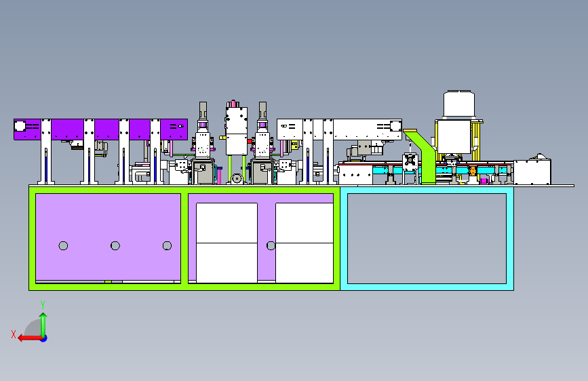Viewport: 588px width, 381px height.
Task: Click the red X label beside the triad
Action: coord(14,334)
